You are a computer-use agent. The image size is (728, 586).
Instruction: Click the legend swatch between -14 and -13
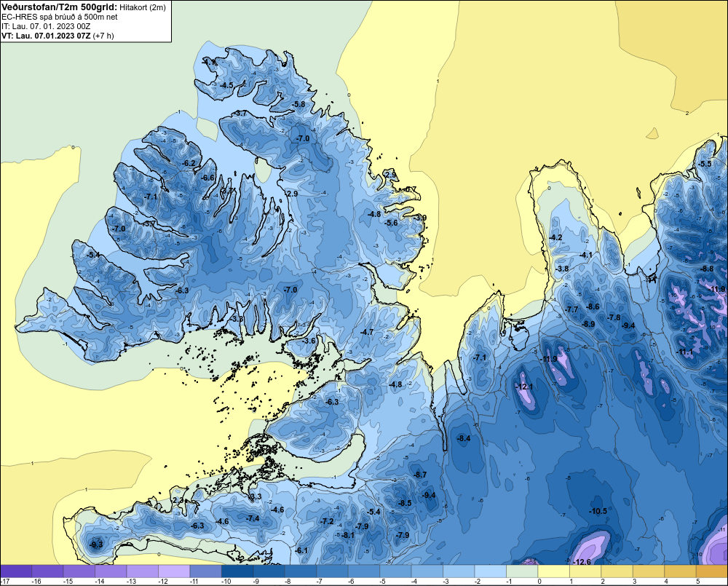111,571
